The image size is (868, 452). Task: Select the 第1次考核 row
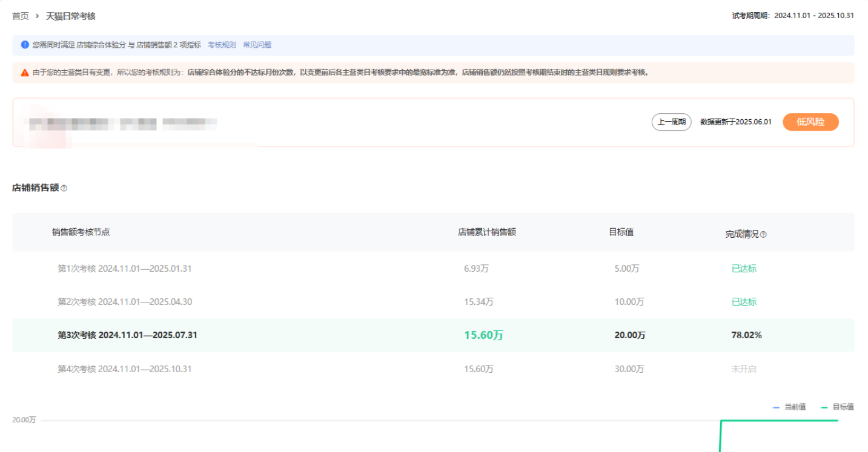click(x=125, y=268)
